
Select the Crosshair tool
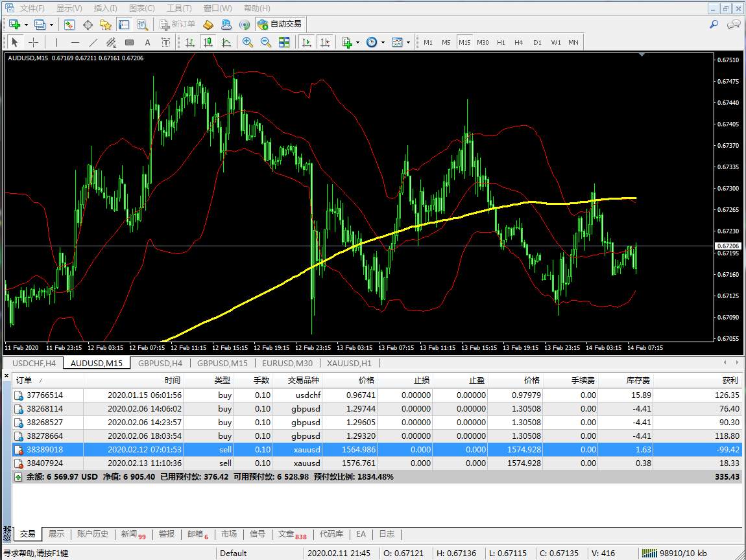coord(33,42)
